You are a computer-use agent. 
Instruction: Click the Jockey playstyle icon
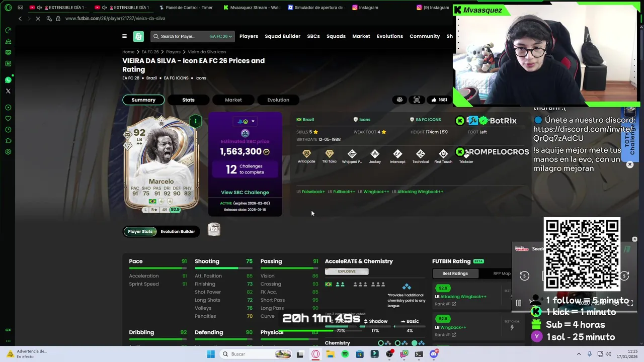tap(375, 154)
